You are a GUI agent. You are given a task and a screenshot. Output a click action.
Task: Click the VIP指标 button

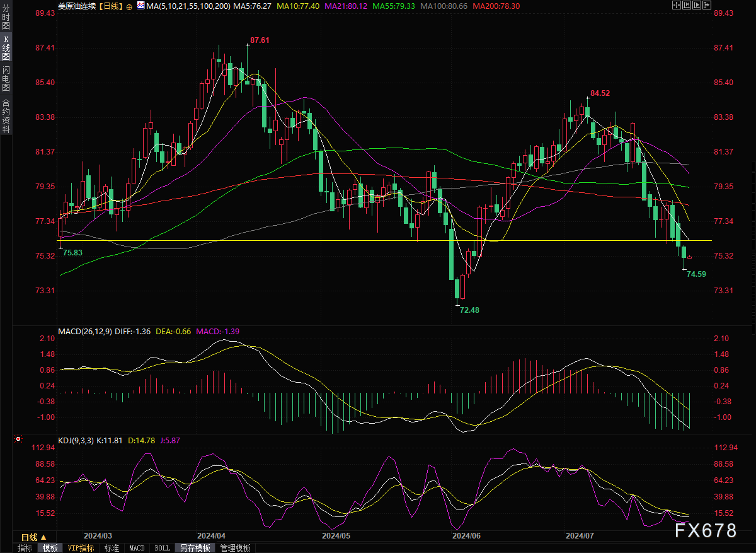pyautogui.click(x=81, y=548)
